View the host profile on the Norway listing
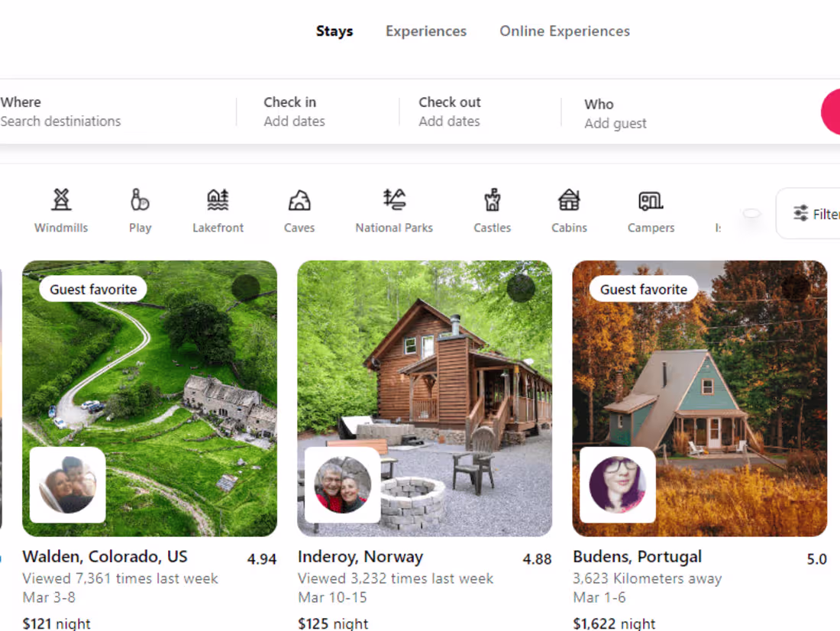The height and width of the screenshot is (631, 840). [342, 484]
